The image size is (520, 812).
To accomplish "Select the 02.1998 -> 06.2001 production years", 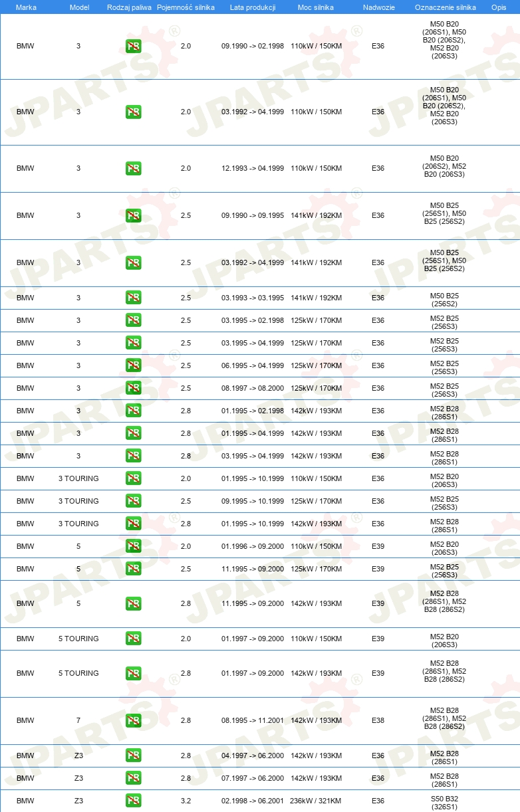I will click(253, 801).
